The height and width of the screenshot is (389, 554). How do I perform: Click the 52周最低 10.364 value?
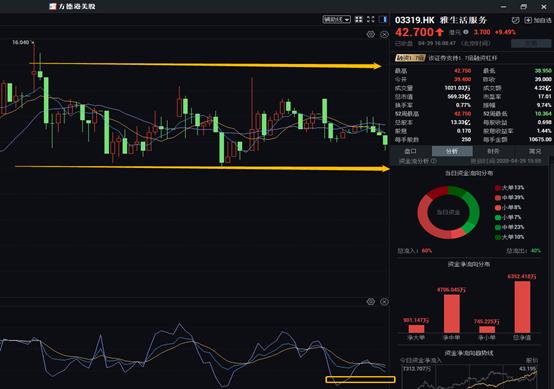[x=543, y=114]
